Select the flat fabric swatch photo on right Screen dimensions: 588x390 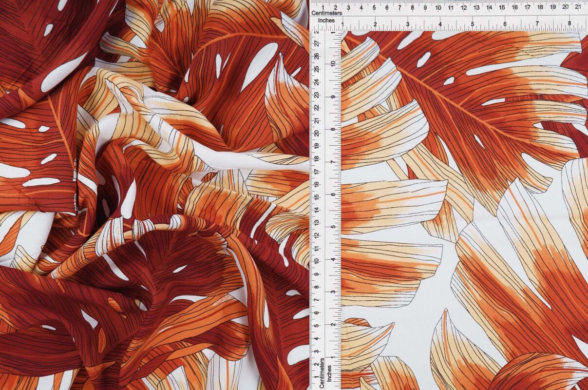click(x=464, y=211)
